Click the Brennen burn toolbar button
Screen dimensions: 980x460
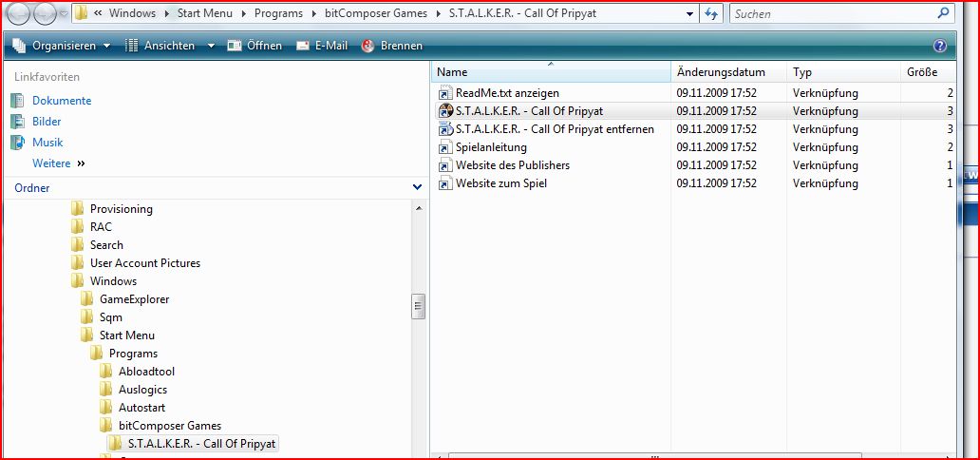(392, 46)
